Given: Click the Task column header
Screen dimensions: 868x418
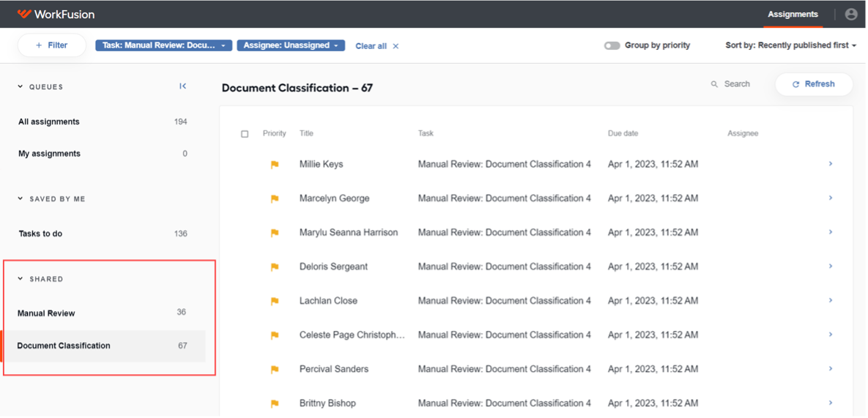Looking at the screenshot, I should point(426,134).
